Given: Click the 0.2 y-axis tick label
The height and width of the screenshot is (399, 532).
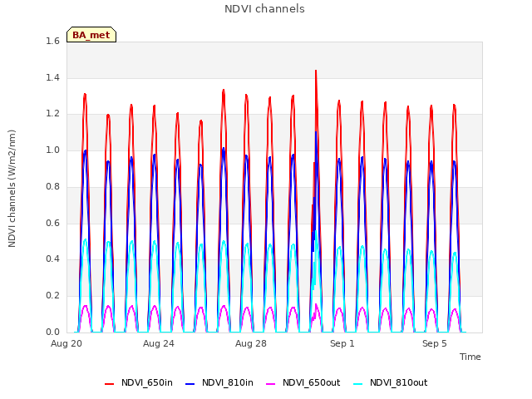Looking at the screenshot, I should [52, 296].
